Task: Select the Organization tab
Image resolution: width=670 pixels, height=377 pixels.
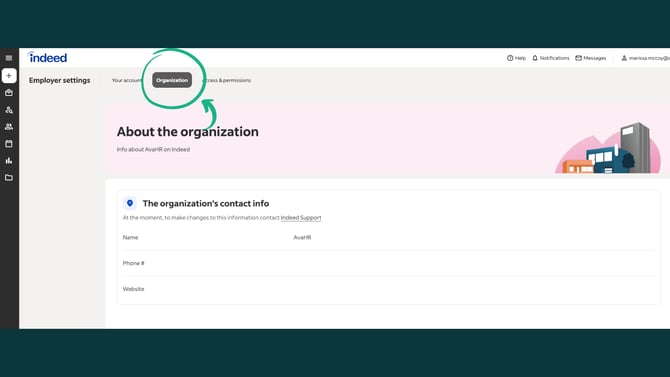Action: [x=172, y=80]
